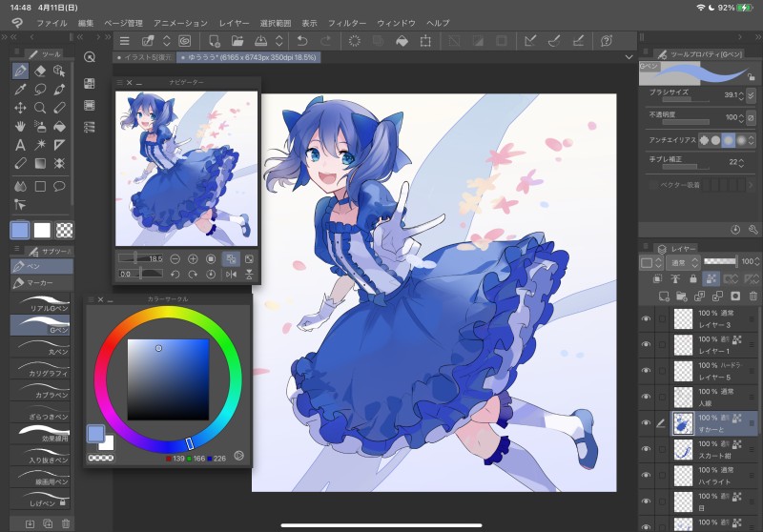Image resolution: width=763 pixels, height=532 pixels.
Task: Select the 丸ペン brush
Action: tap(41, 346)
